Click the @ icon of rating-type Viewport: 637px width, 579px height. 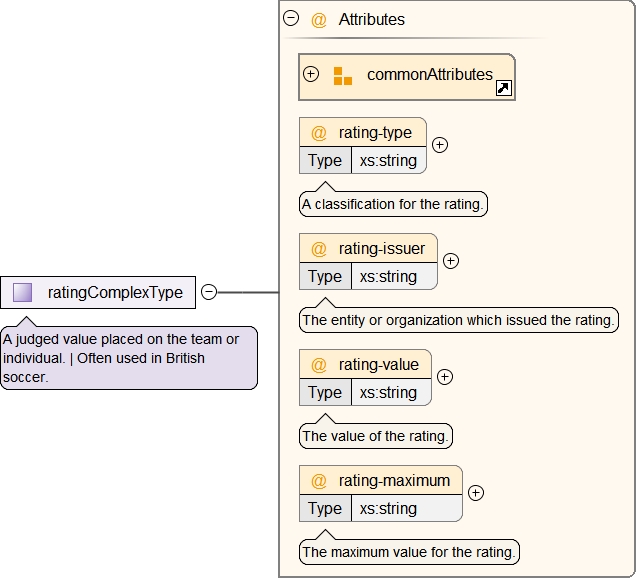319,133
